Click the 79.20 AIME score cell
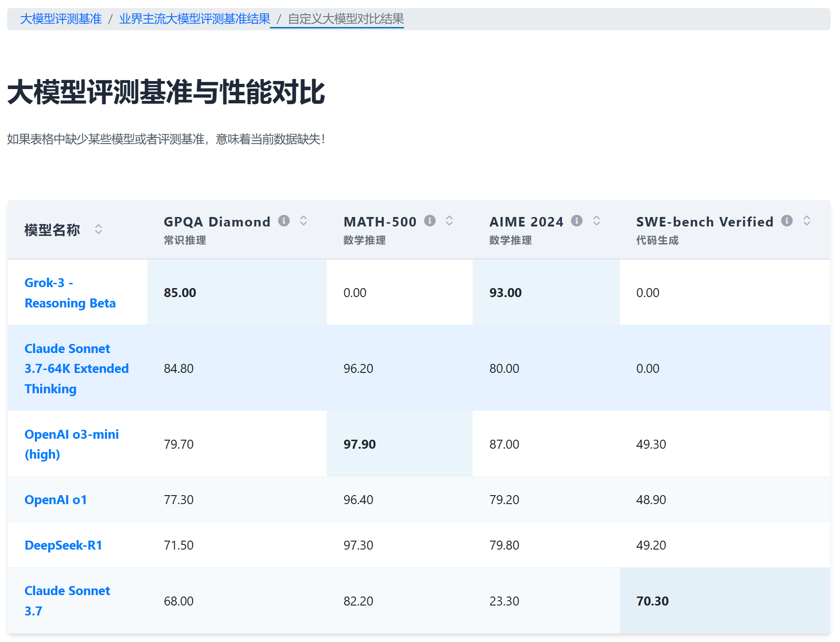Viewport: 840px width, 642px height. click(546, 499)
